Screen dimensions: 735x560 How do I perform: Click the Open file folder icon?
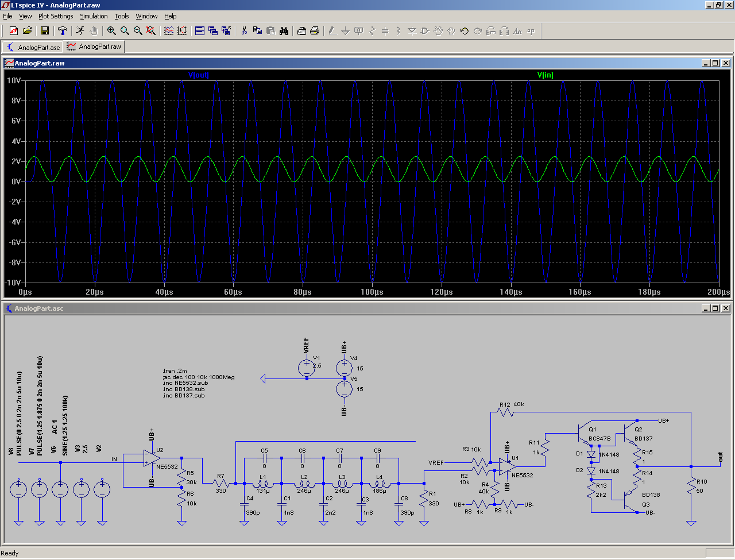tap(27, 30)
